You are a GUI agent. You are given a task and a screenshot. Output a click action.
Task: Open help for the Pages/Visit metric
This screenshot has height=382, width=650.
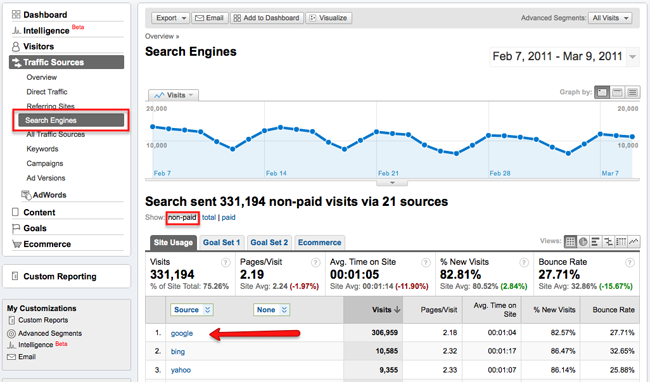(315, 262)
